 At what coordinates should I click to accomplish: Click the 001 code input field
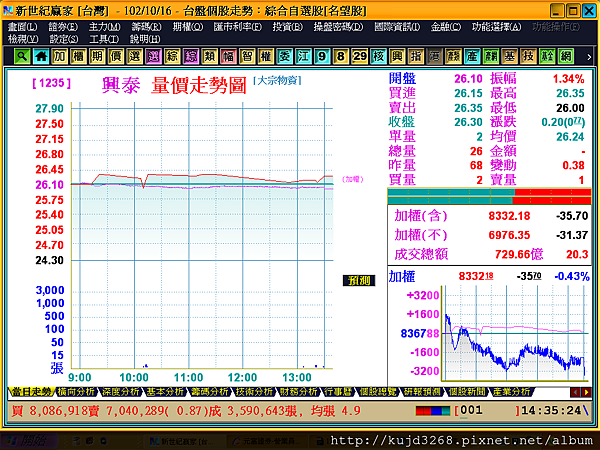tap(487, 411)
